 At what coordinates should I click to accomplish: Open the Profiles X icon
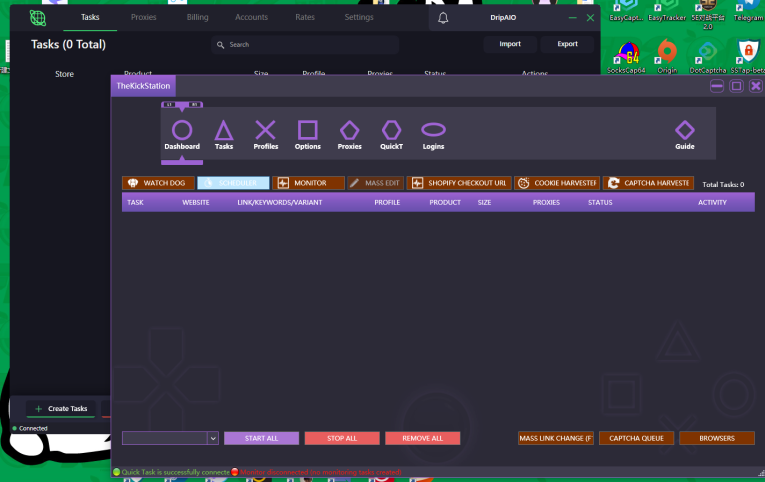tap(265, 130)
